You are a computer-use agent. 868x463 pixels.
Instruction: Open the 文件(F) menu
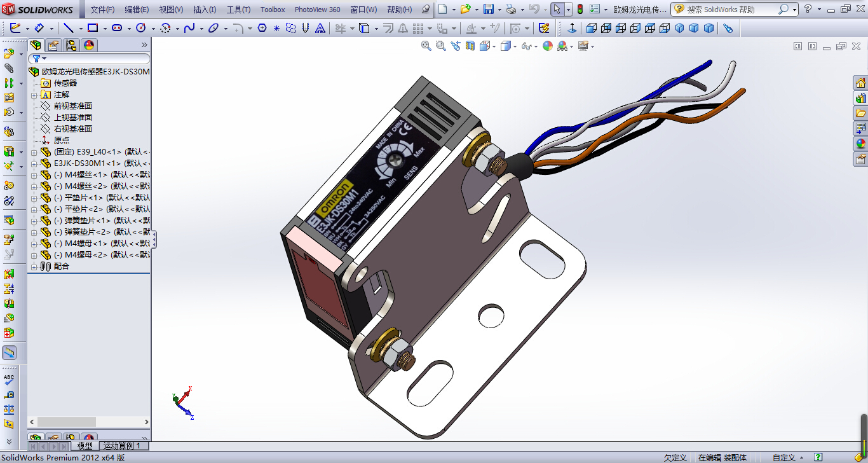coord(102,10)
